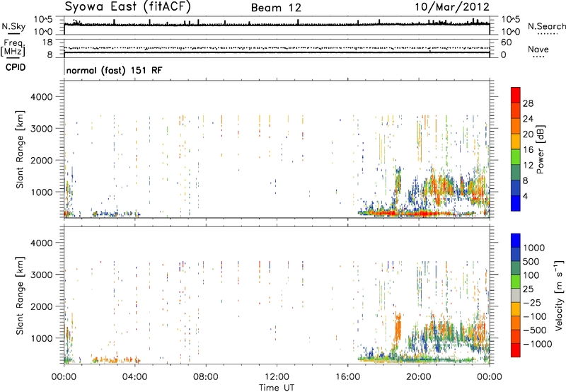The width and height of the screenshot is (566, 392).
Task: Click the "1000" tick of the power panel
Action: (41, 192)
